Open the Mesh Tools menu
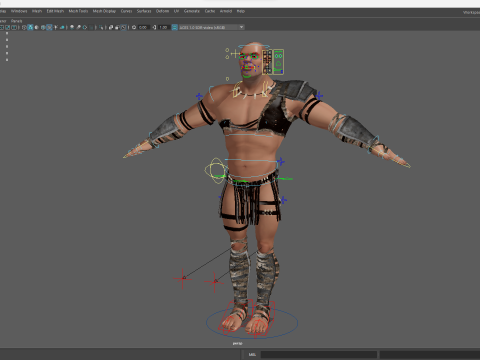 point(78,11)
